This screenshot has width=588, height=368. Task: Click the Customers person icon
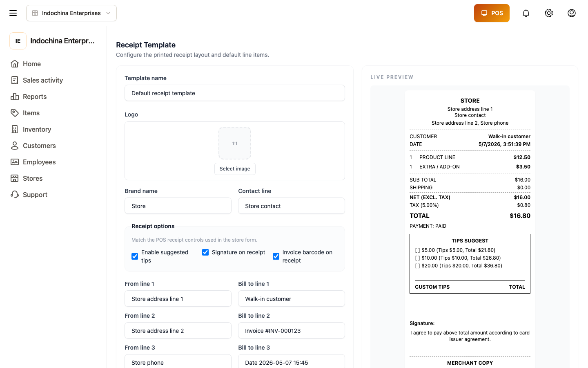[x=15, y=146]
